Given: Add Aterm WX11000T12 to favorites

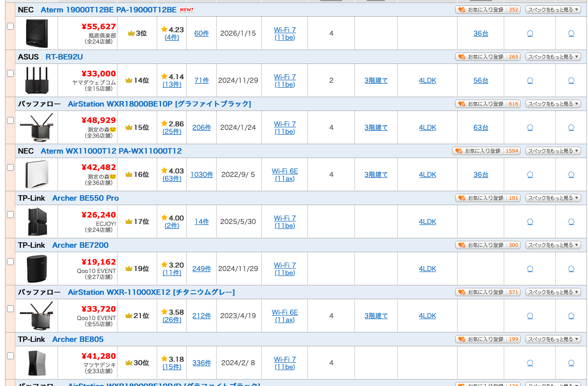Looking at the screenshot, I should [x=486, y=151].
